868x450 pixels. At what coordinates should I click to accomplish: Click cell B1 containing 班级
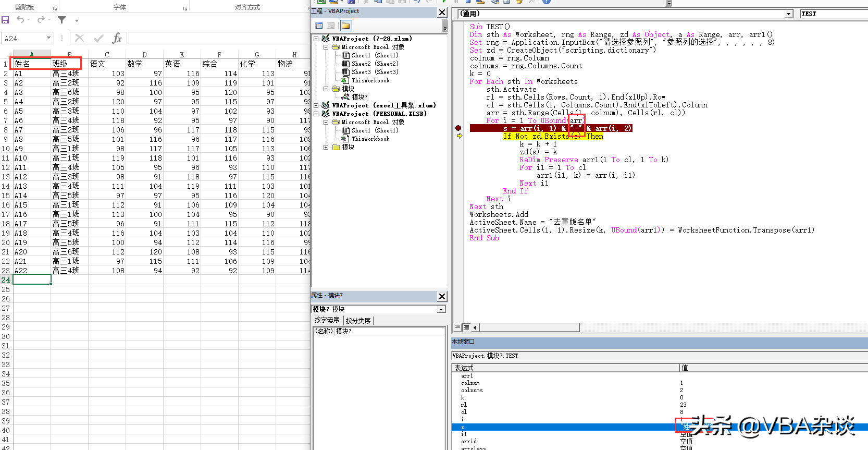(x=69, y=64)
